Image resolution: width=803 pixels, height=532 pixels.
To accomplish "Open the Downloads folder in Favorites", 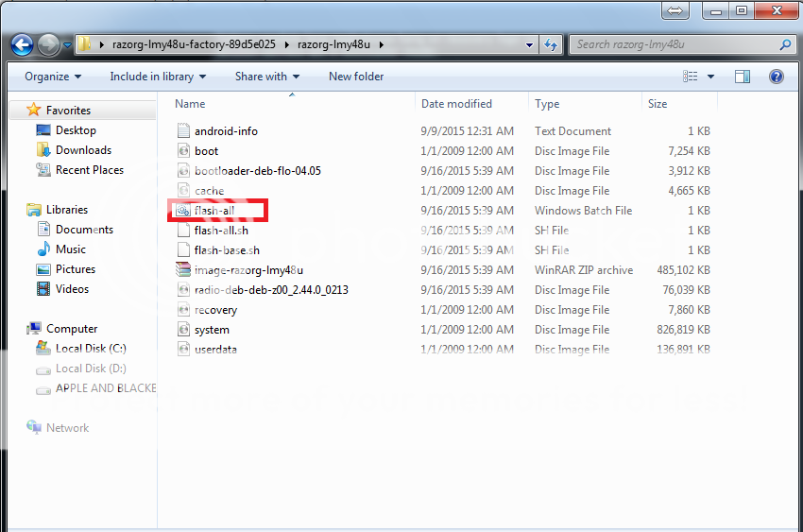I will click(x=83, y=150).
